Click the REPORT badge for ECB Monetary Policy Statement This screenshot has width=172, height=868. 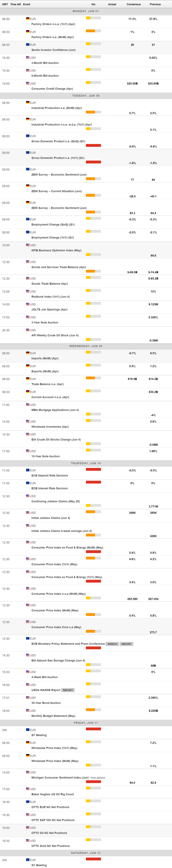tap(126, 644)
